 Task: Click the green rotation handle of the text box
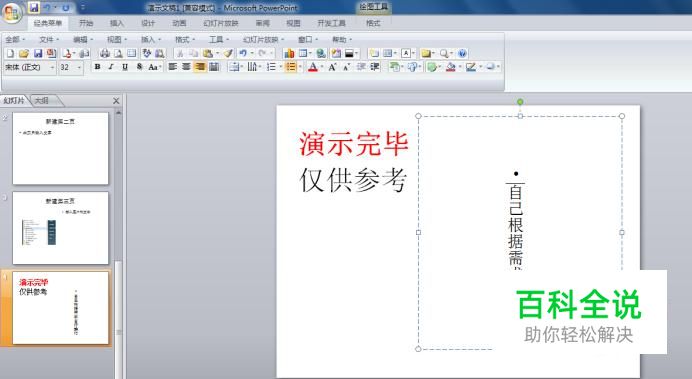520,102
